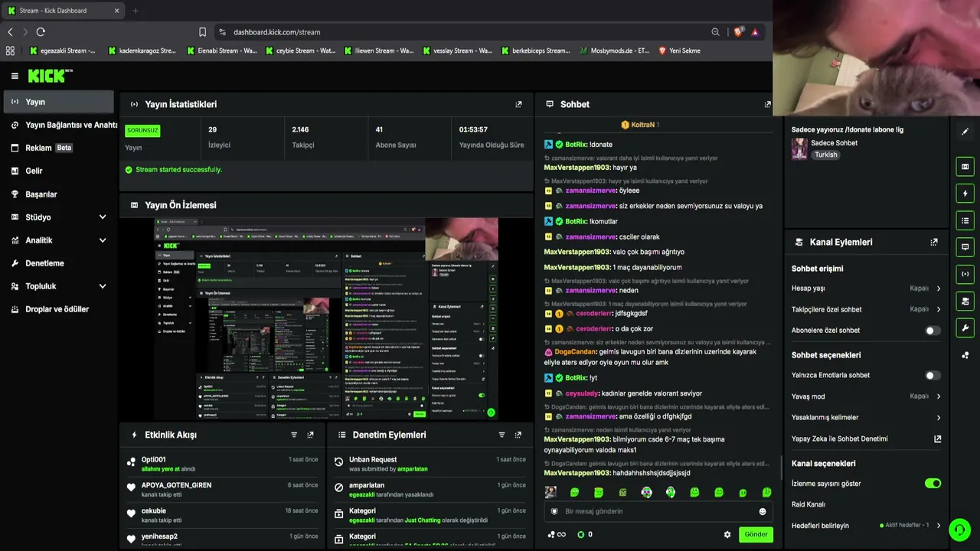Open Başarılar sidebar item
Image resolution: width=980 pixels, height=551 pixels.
58,194
